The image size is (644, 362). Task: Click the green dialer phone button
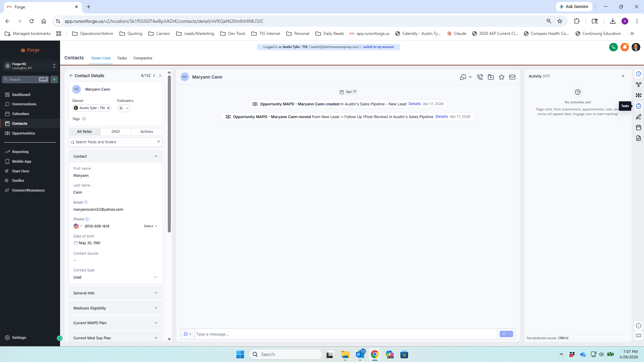(x=613, y=47)
